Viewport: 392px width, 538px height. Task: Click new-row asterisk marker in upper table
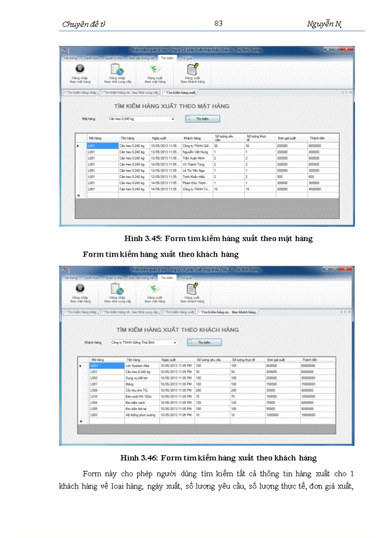click(x=78, y=196)
